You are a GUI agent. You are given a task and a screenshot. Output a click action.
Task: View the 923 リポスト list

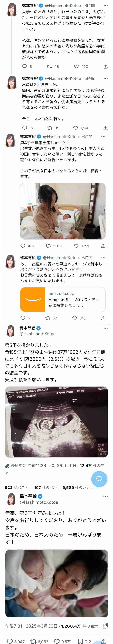click(16, 487)
